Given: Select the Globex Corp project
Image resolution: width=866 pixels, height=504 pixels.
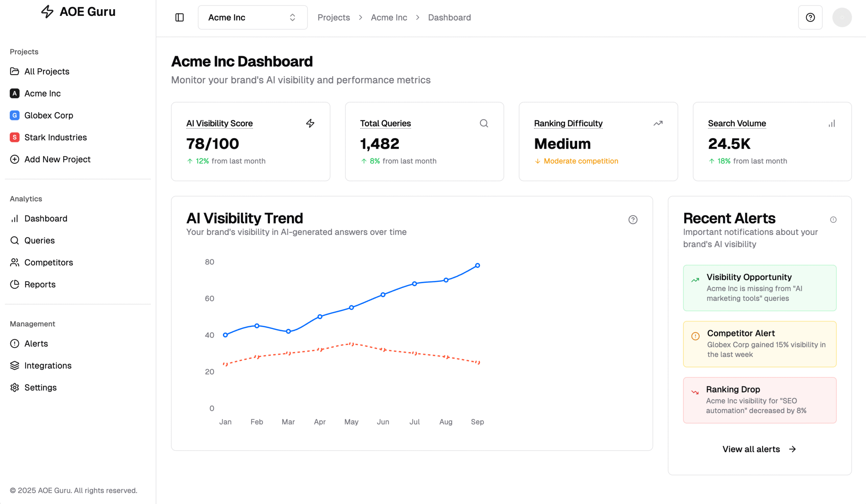Looking at the screenshot, I should 48,115.
